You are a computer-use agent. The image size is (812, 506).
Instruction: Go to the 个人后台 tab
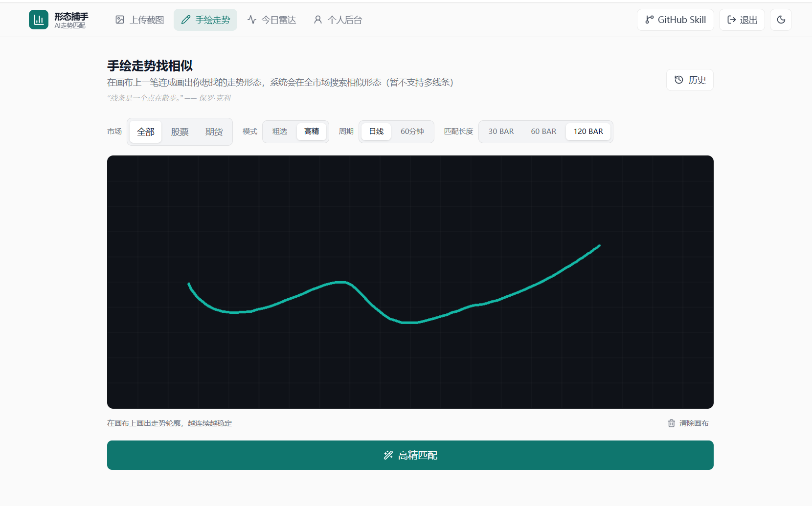[x=338, y=20]
